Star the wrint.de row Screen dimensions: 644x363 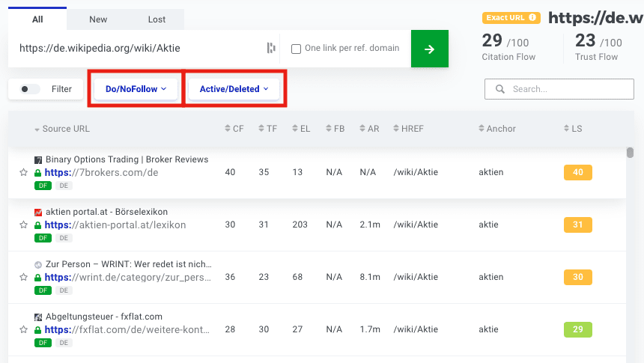point(23,277)
